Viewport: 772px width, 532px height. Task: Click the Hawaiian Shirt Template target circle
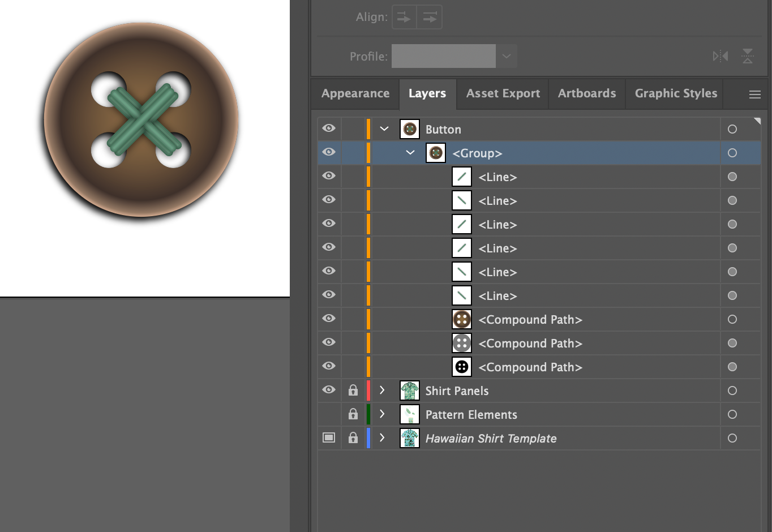click(732, 438)
